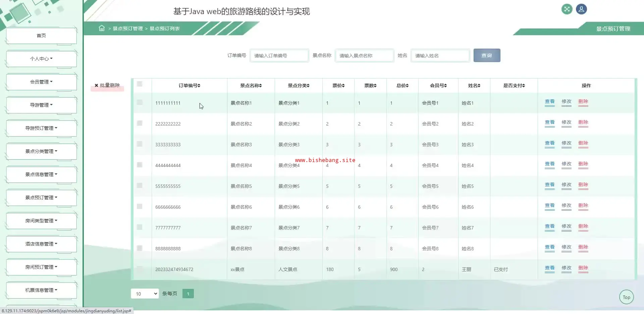
Task: Open the user profile icon
Action: [x=581, y=9]
